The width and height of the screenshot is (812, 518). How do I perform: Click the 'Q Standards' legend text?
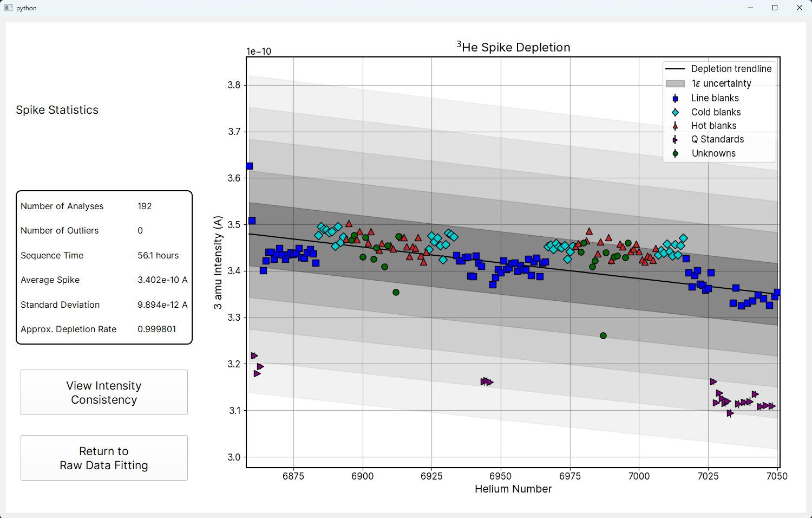(717, 139)
